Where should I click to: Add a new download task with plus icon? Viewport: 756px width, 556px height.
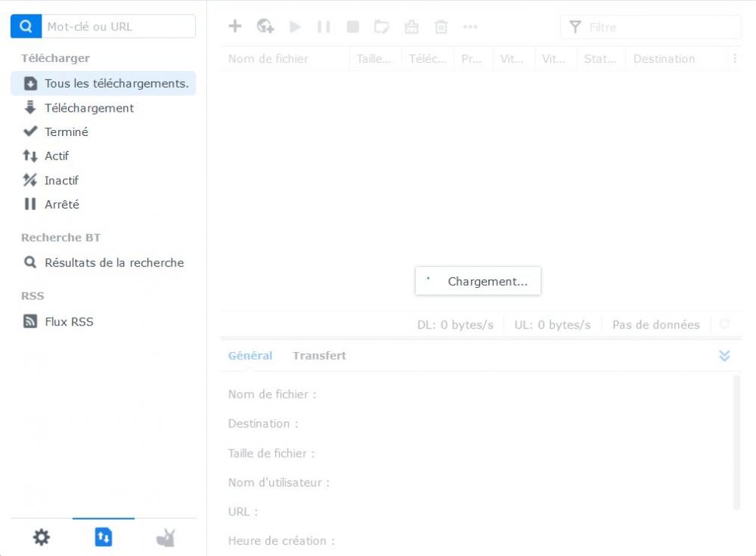coord(235,26)
